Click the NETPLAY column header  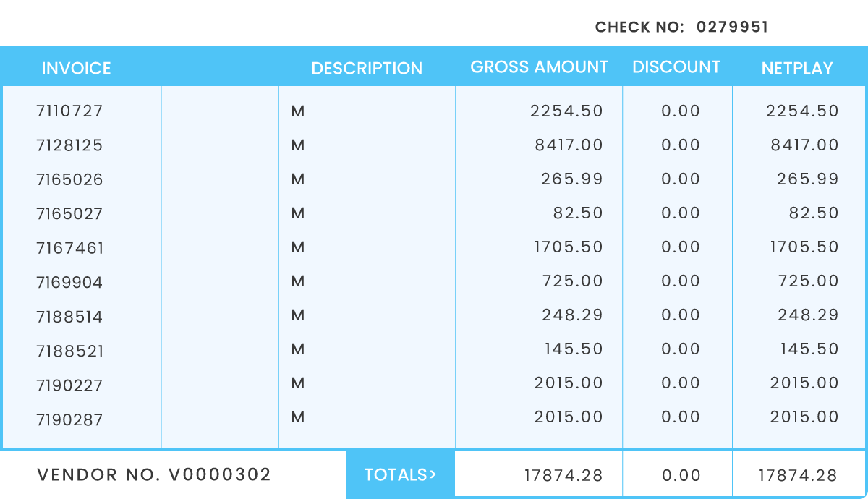tap(797, 69)
